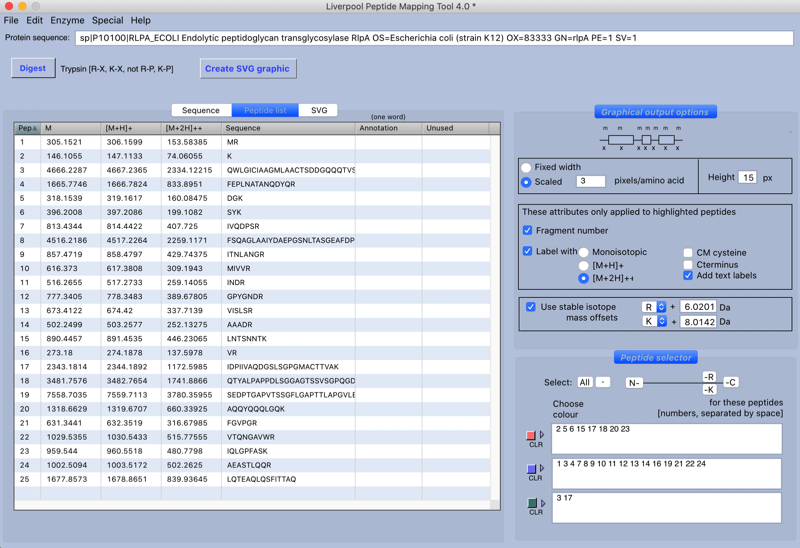Open the R amino acid isotope dropdown
The height and width of the screenshot is (548, 800).
coord(654,307)
